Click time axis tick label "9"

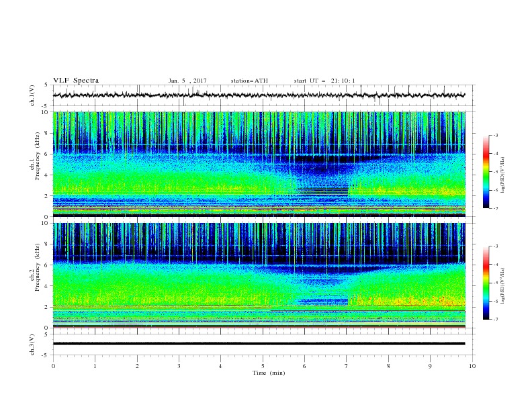coord(430,366)
